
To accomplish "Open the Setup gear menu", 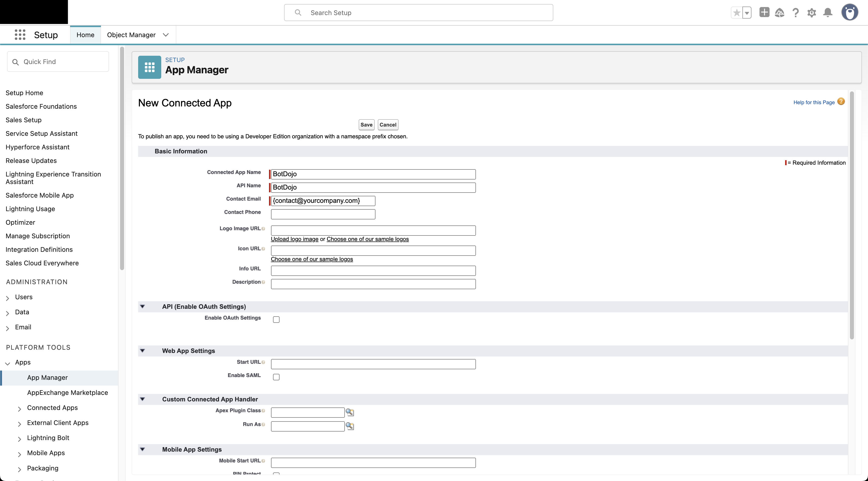I will tap(812, 13).
